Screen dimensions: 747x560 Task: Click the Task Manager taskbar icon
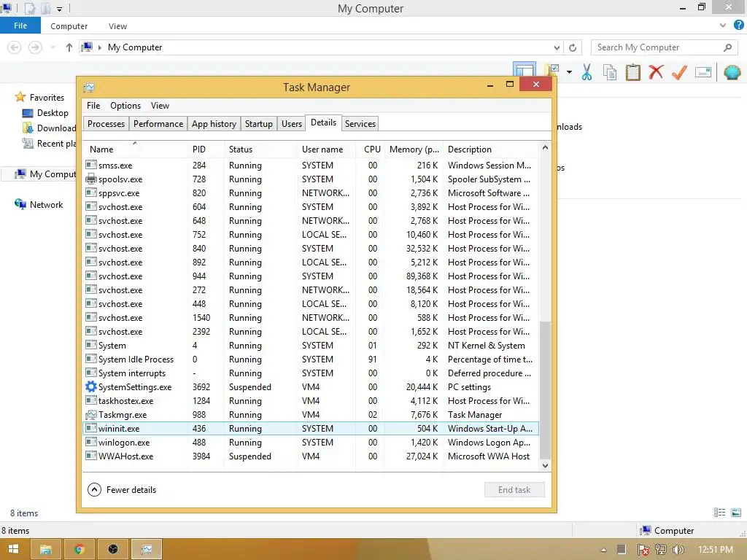(x=146, y=550)
